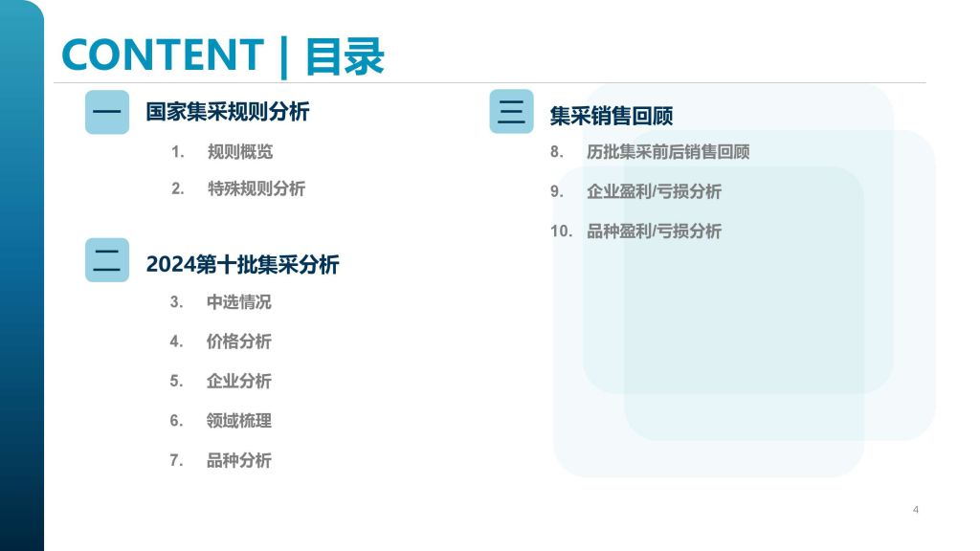Open the heading '国家集采规则分析'
The height and width of the screenshot is (551, 980).
coord(227,112)
